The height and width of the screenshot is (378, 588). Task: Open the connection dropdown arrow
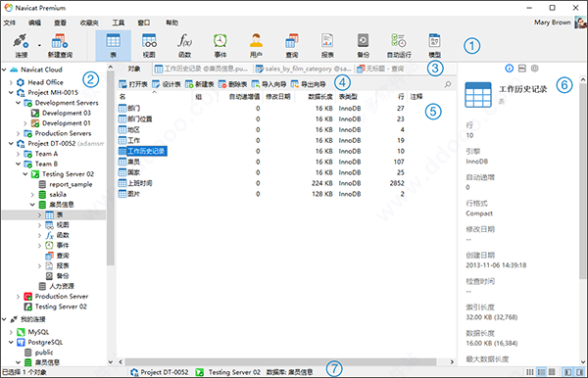[39, 45]
